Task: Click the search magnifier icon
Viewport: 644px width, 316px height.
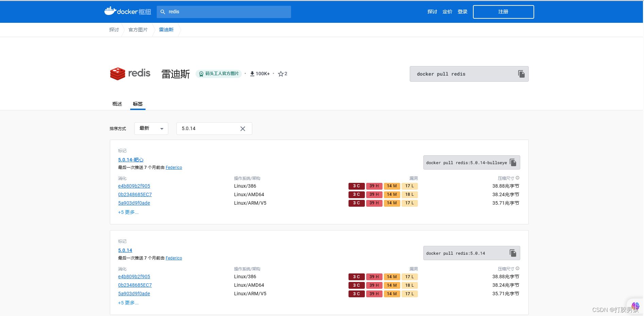Action: [x=163, y=12]
